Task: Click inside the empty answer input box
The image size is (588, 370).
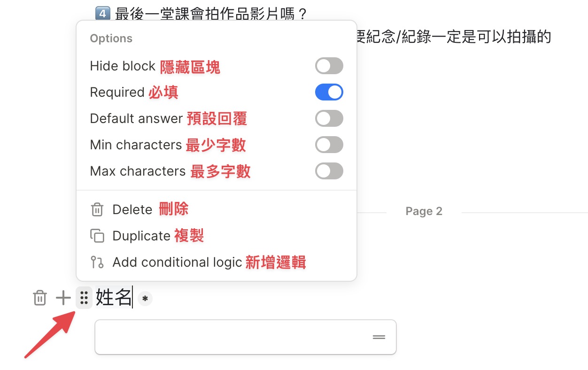Action: [x=246, y=337]
